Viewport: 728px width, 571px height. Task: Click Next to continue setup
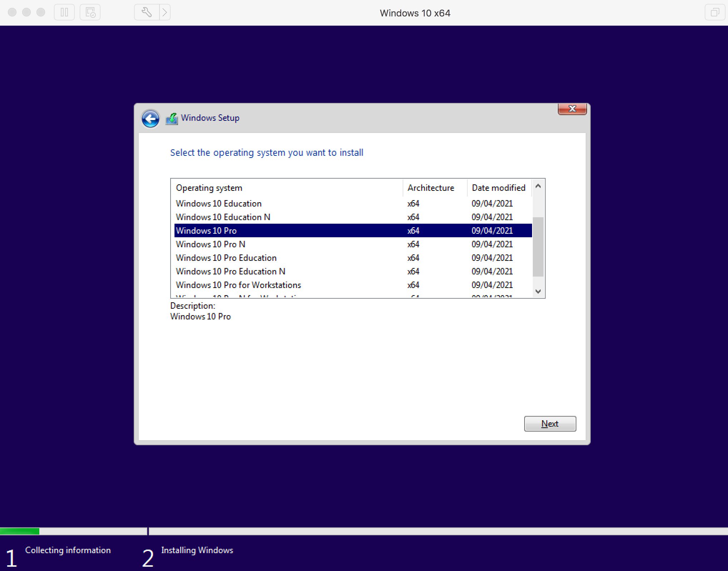550,423
